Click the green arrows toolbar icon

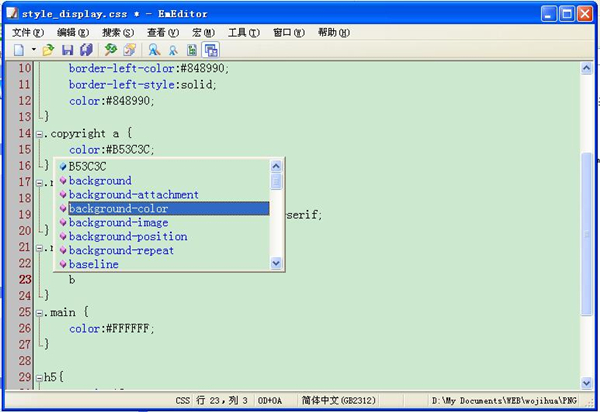111,50
